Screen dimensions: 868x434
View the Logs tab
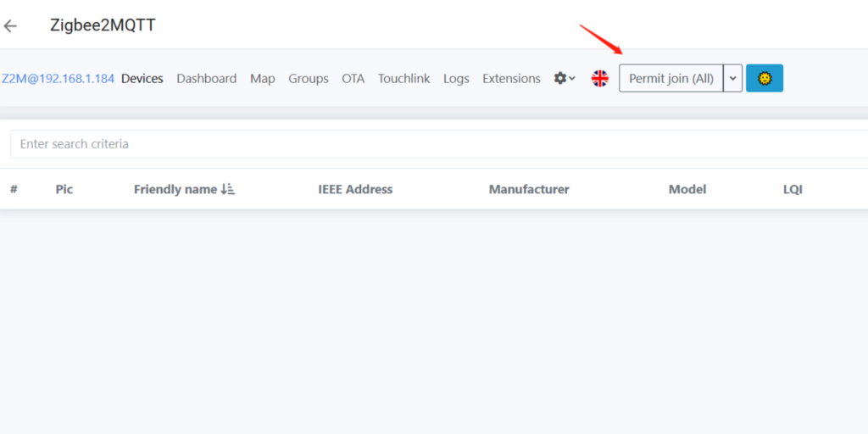click(x=456, y=79)
